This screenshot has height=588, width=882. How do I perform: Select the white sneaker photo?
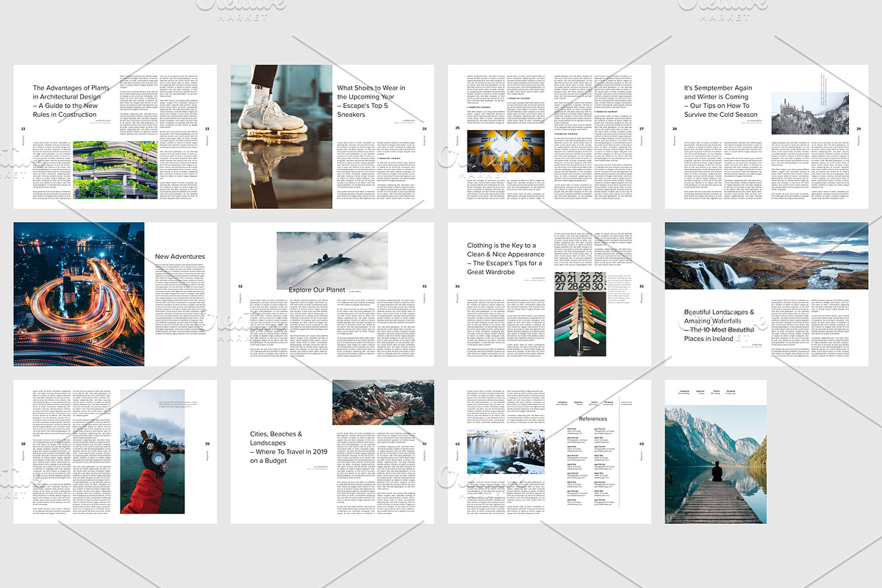(x=282, y=137)
